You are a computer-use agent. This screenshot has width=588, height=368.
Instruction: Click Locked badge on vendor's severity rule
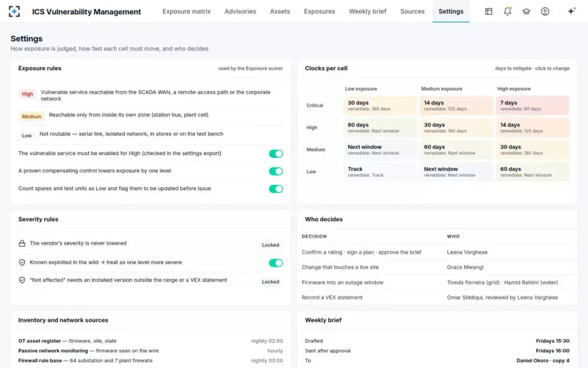(270, 245)
